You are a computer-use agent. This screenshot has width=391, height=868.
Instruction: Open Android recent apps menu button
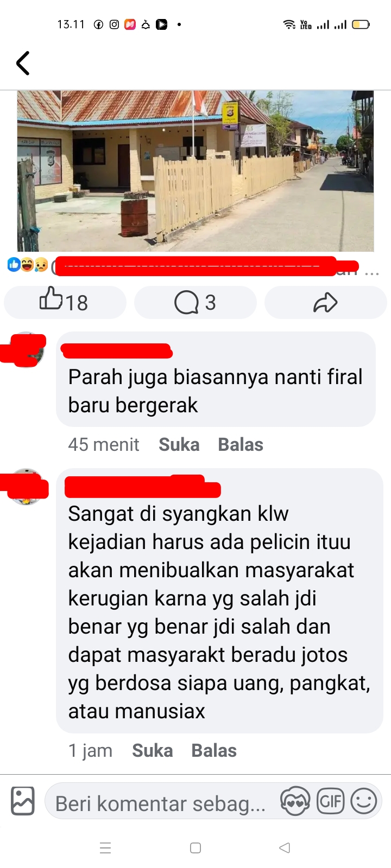(x=106, y=848)
